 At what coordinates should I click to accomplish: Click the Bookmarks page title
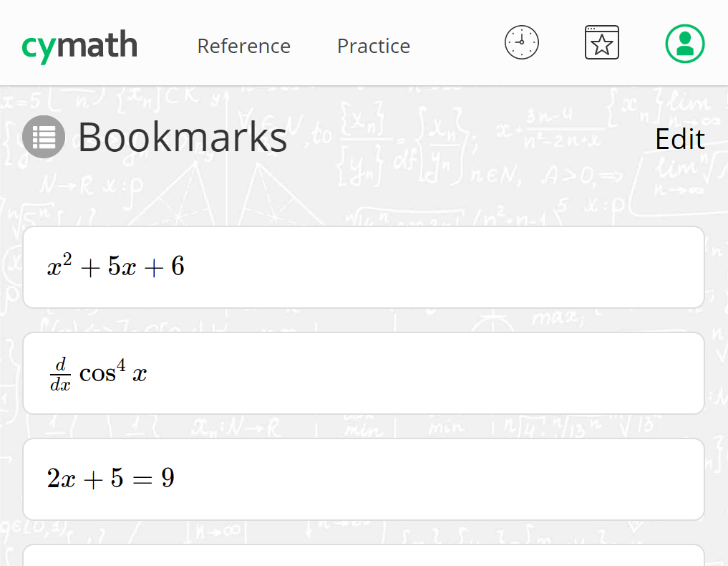183,138
